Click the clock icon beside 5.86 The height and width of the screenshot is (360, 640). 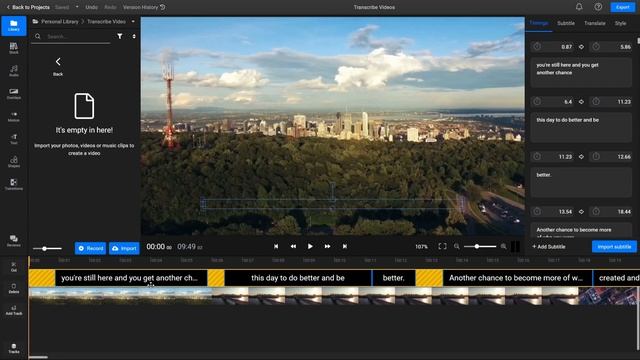[596, 46]
